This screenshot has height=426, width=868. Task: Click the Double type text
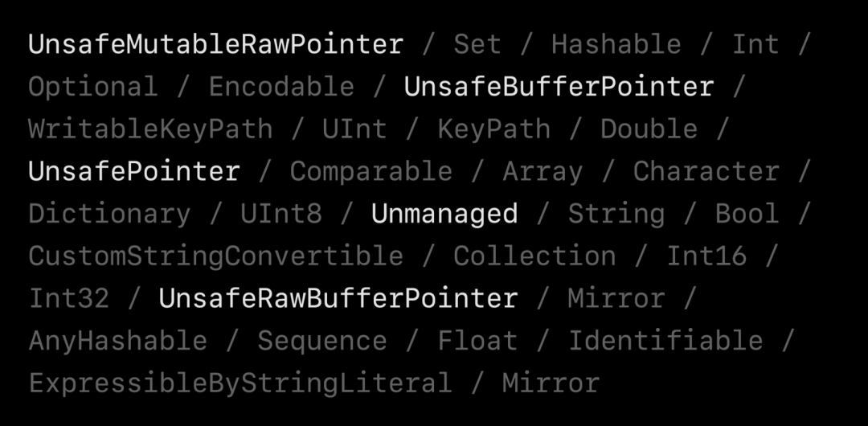tap(649, 129)
